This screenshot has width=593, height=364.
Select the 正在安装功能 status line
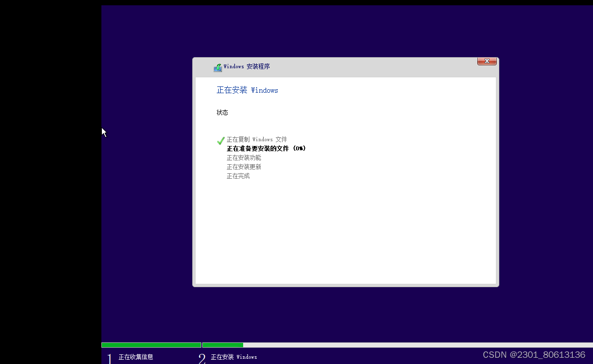[244, 158]
